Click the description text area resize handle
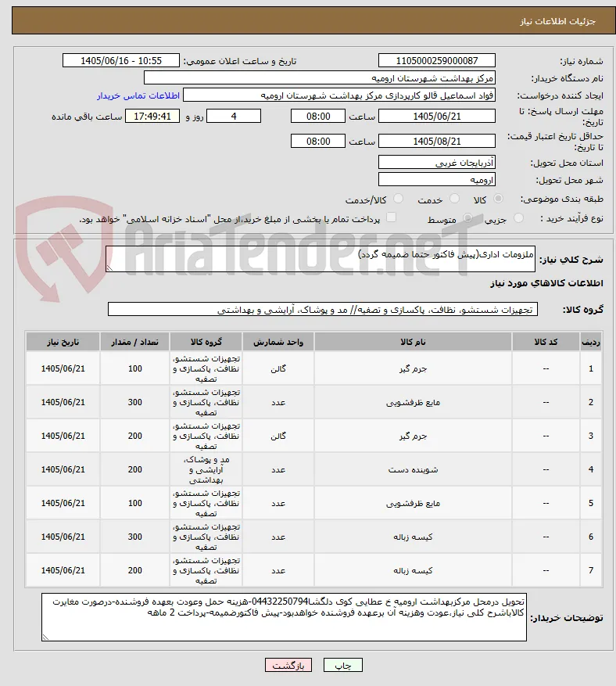Image resolution: width=616 pixels, height=686 pixels. pyautogui.click(x=109, y=268)
